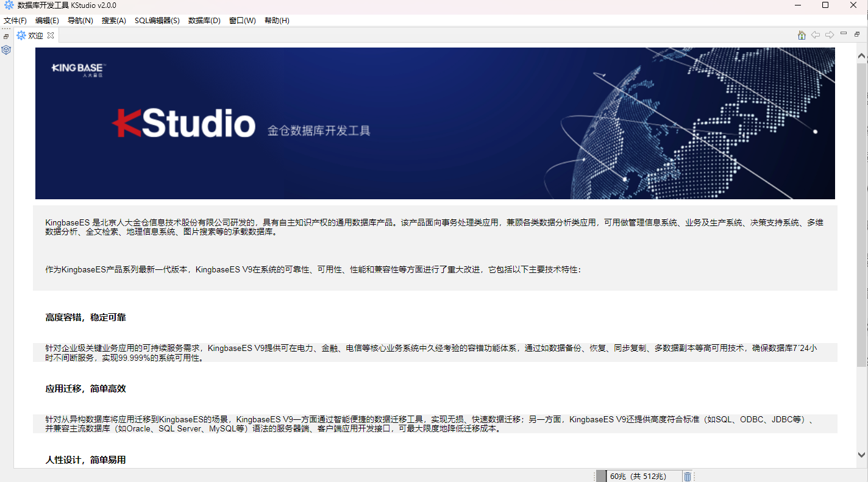Click the Home icon in welcome toolbar
Image resolution: width=868 pixels, height=482 pixels.
[802, 35]
